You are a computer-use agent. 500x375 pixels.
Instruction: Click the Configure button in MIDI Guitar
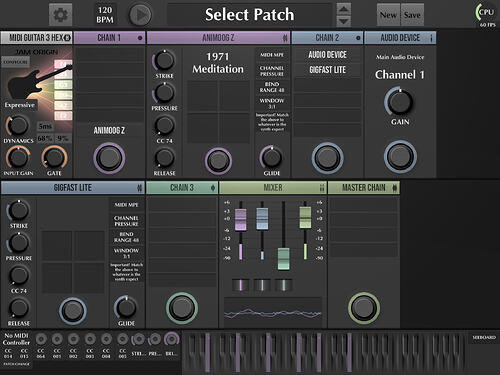[16, 62]
